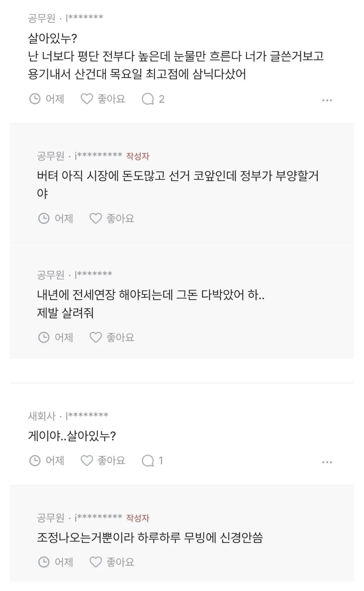The height and width of the screenshot is (591, 364).
Task: Like the top '살아있누?' comment with heart icon
Action: pyautogui.click(x=87, y=99)
